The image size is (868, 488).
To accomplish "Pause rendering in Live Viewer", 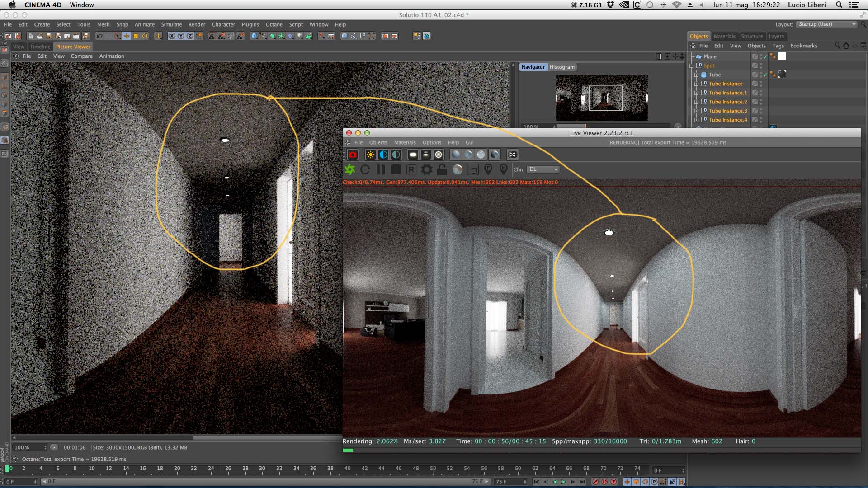I will [x=381, y=169].
